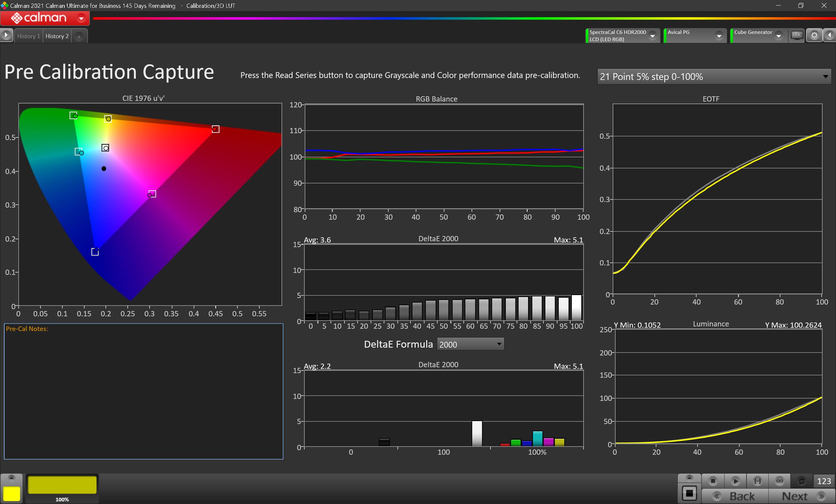The image size is (836, 504).
Task: Expand the workflow panel play arrow
Action: tap(6, 35)
